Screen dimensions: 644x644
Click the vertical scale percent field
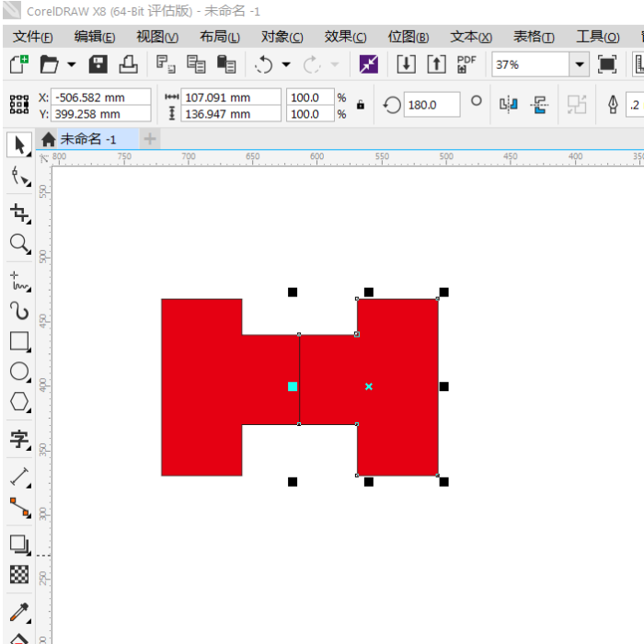click(x=310, y=114)
